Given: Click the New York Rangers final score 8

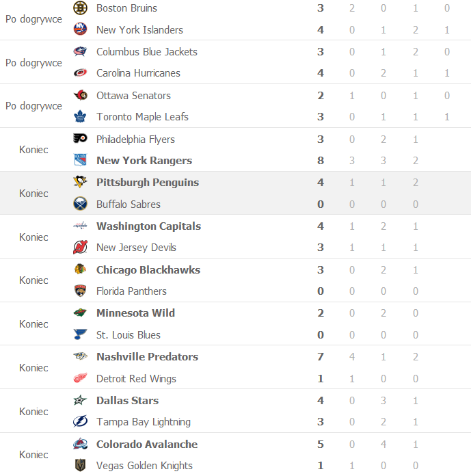Looking at the screenshot, I should coord(321,161).
